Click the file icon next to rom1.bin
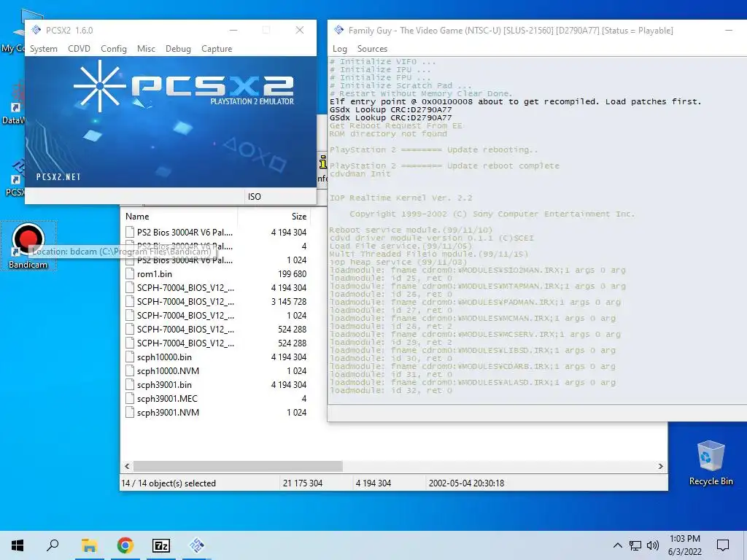The height and width of the screenshot is (560, 747). click(x=130, y=274)
